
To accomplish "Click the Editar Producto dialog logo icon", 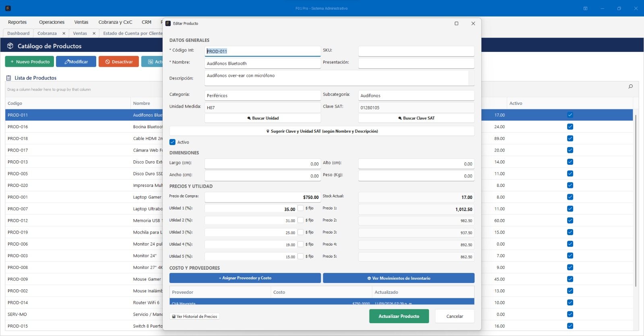I will tap(168, 23).
